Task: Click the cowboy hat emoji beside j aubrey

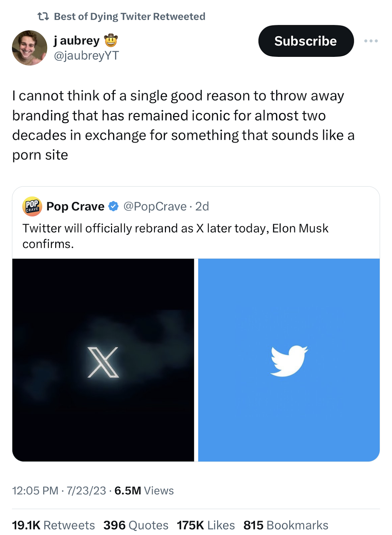Action: pos(111,41)
